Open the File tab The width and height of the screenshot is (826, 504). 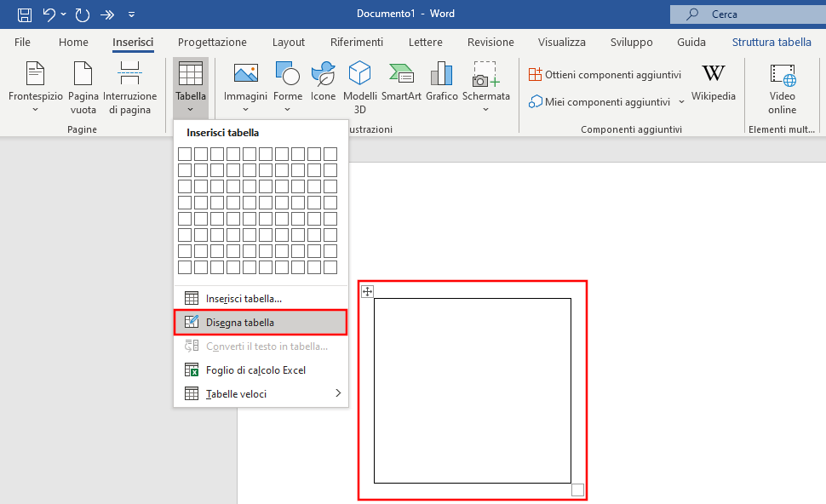22,42
